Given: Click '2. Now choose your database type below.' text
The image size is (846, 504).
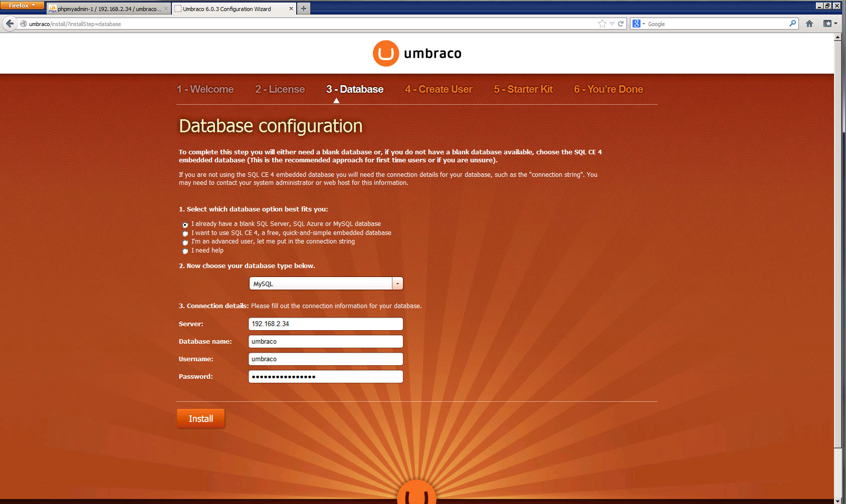Looking at the screenshot, I should point(247,266).
